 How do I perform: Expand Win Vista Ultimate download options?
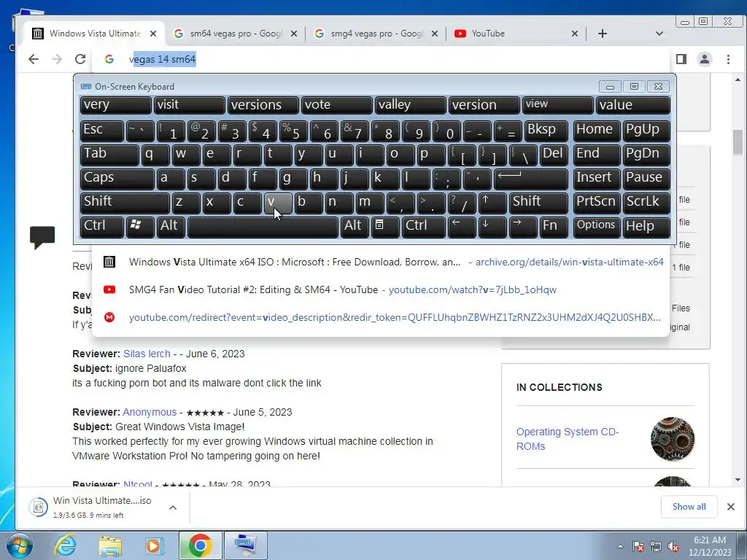click(173, 507)
